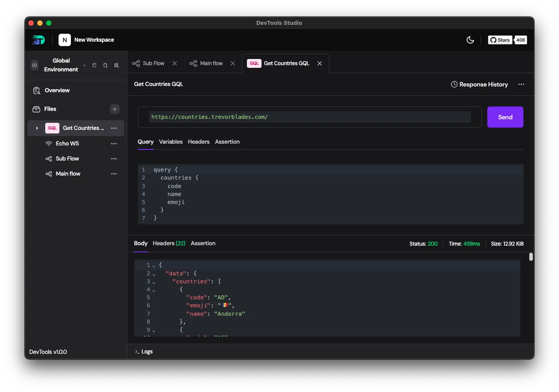
Task: Click the GQL badge on Get Countries file
Action: click(52, 128)
